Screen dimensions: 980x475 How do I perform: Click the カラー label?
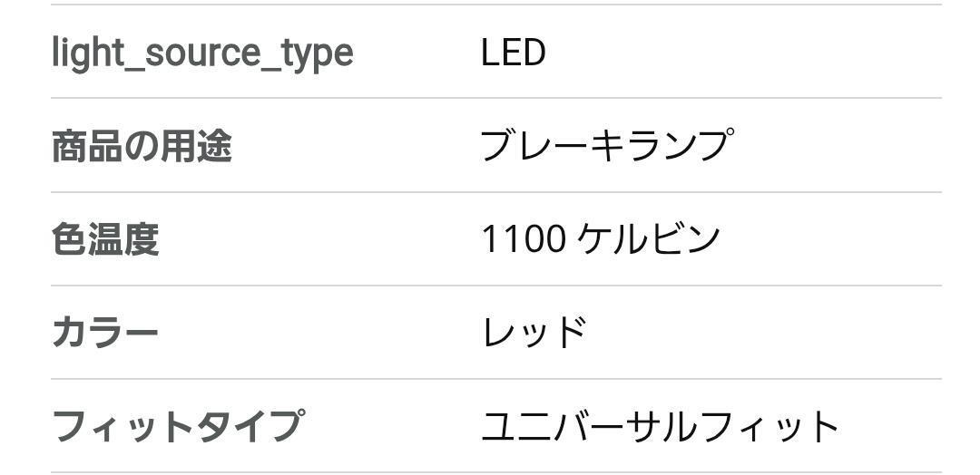coord(105,333)
